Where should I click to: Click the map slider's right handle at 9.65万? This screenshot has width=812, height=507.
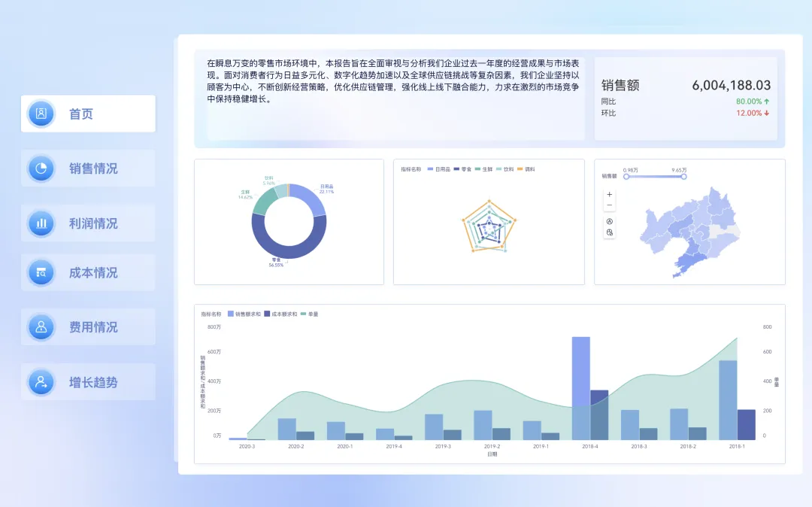coord(683,177)
